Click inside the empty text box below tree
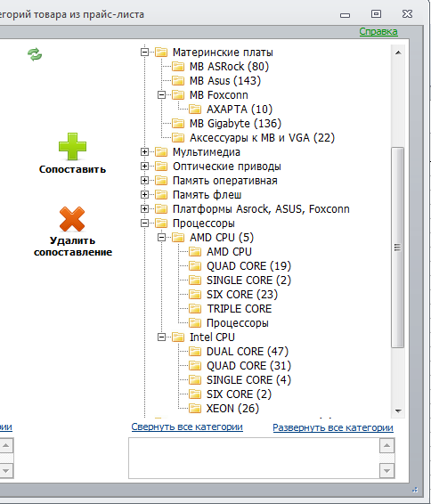Viewport: 431px width, 504px height. [254, 458]
